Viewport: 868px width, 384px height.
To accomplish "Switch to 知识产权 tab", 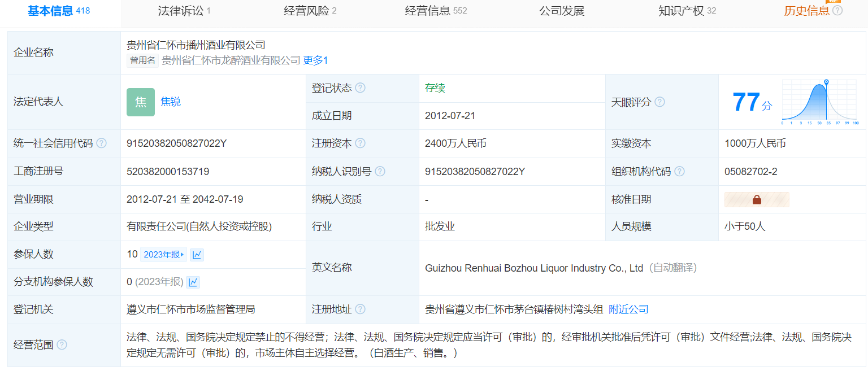I will (x=687, y=11).
